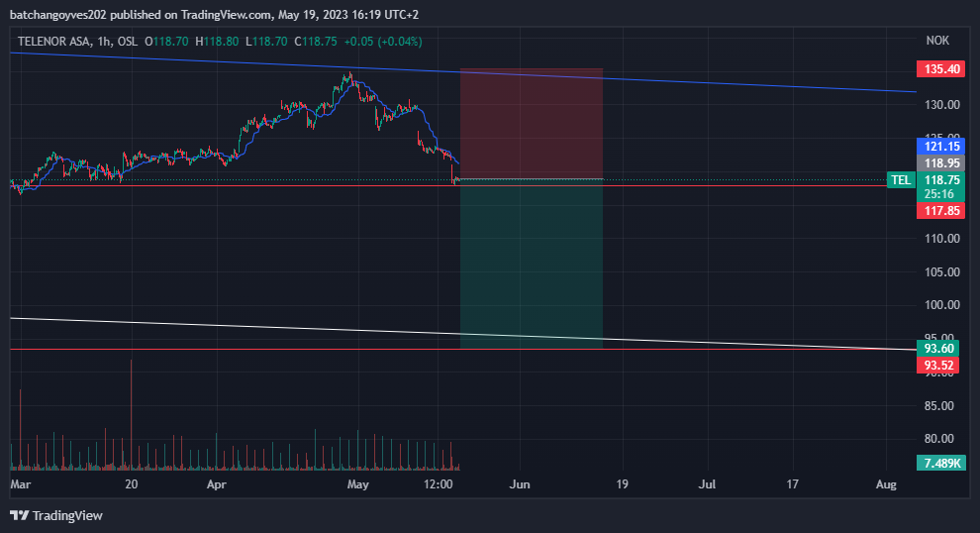Select the TELENOR ASA symbol title

coord(53,42)
